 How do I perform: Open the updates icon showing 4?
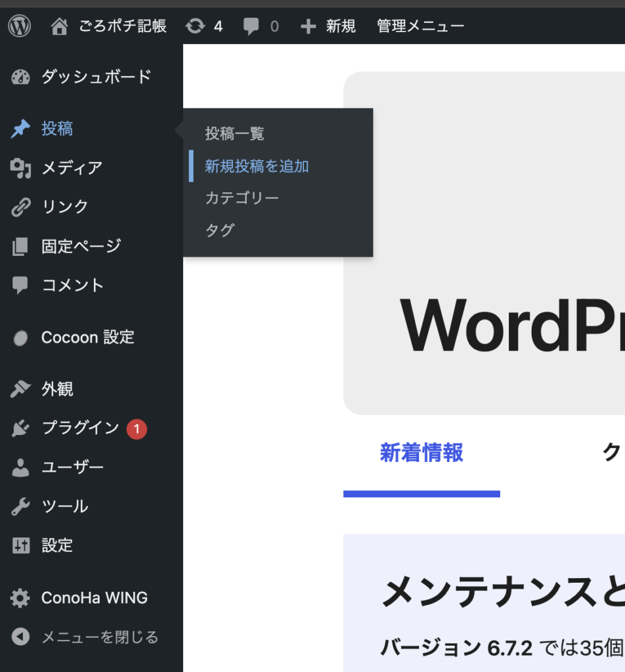[x=195, y=26]
